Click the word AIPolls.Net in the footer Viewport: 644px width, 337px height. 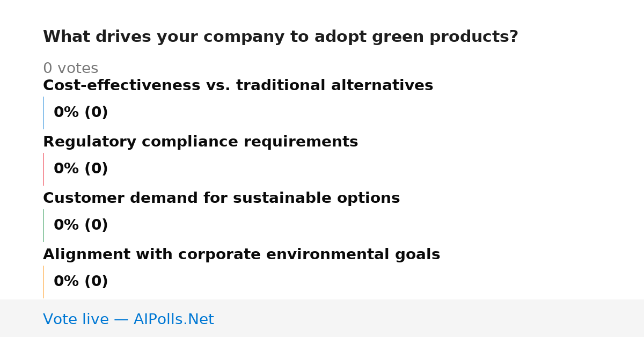173,319
